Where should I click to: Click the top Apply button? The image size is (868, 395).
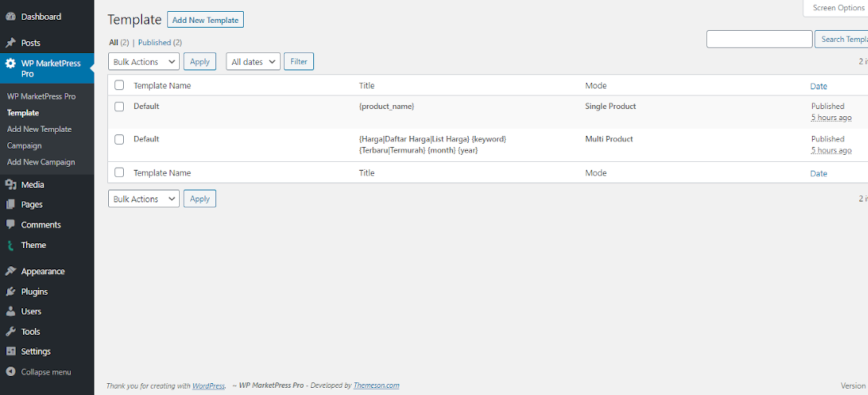tap(200, 62)
